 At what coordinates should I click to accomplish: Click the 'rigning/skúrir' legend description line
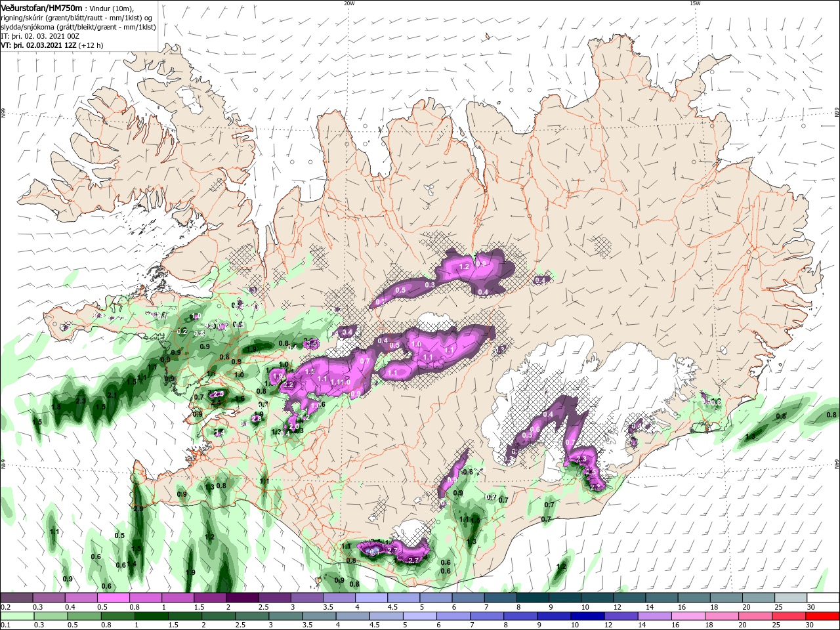tap(75, 18)
